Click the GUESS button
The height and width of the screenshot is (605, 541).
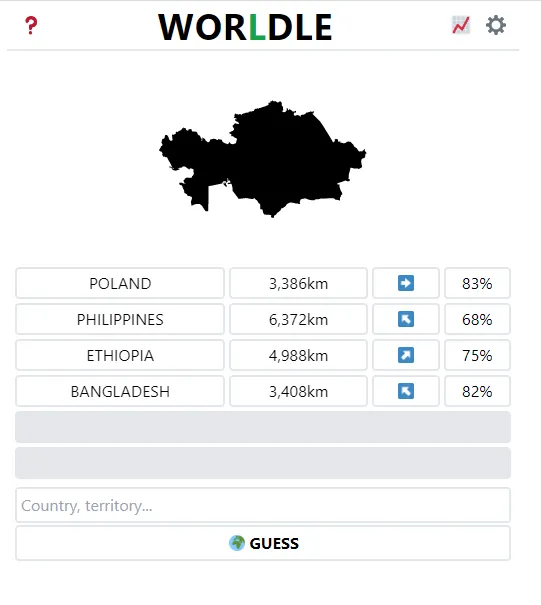point(263,543)
